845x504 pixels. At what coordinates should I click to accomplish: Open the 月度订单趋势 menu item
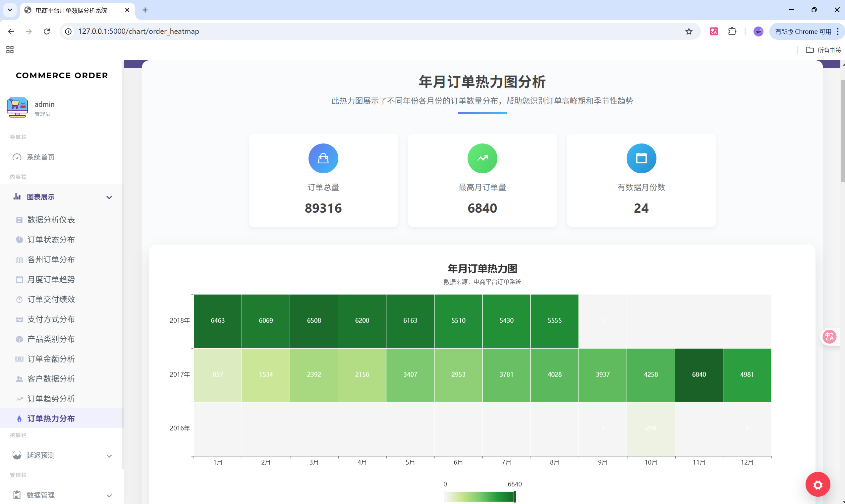click(x=51, y=280)
